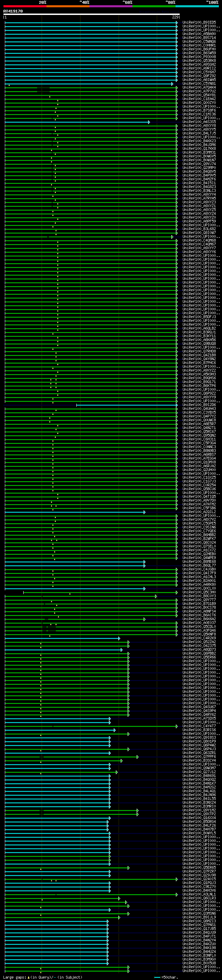The image size is (222, 980).
Task: Select hit label UniRef100_B9S714
Action: point(199,38)
